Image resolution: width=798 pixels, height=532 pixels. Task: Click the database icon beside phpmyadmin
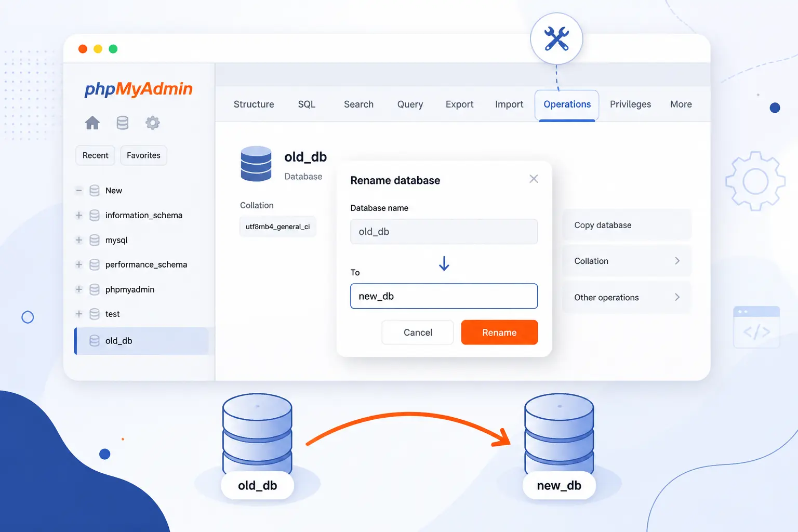click(x=95, y=289)
